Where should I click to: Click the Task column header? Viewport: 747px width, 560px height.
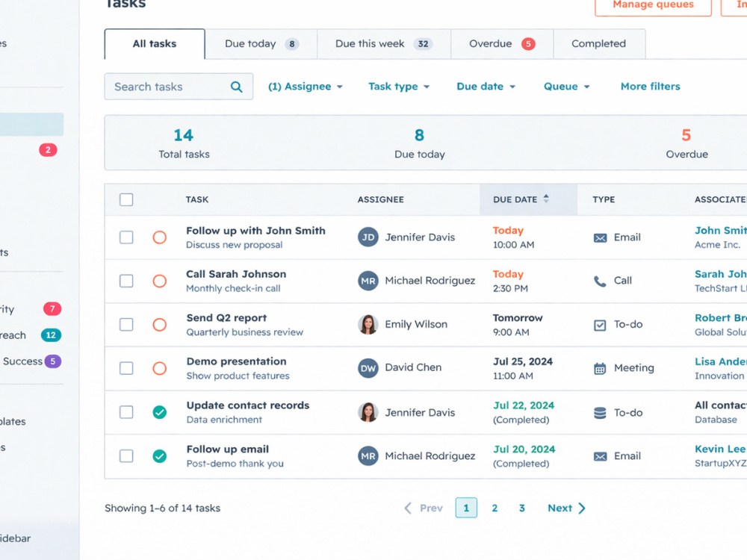[x=197, y=199]
